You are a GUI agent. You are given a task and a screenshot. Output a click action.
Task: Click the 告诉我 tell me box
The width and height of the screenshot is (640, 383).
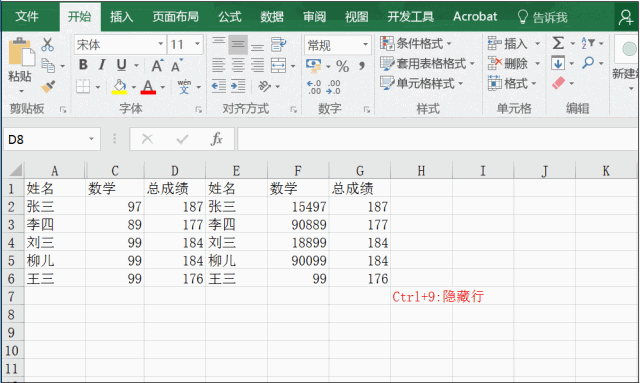point(542,17)
